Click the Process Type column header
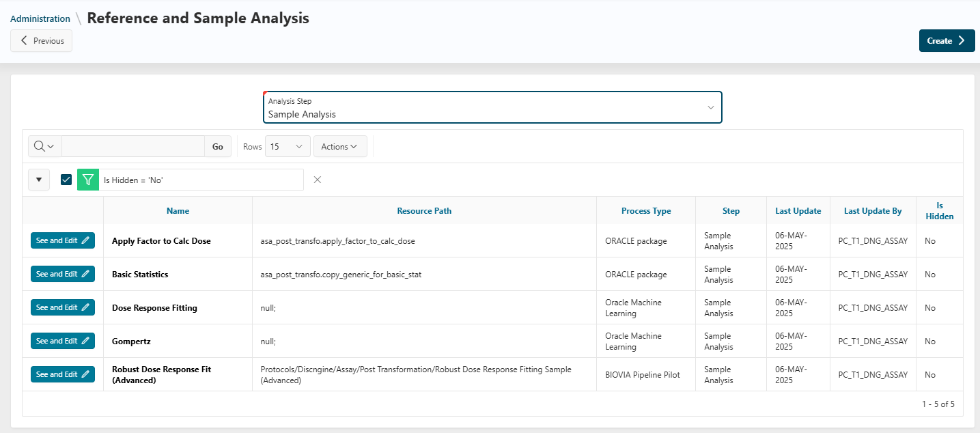Viewport: 980px width, 433px height. tap(646, 211)
